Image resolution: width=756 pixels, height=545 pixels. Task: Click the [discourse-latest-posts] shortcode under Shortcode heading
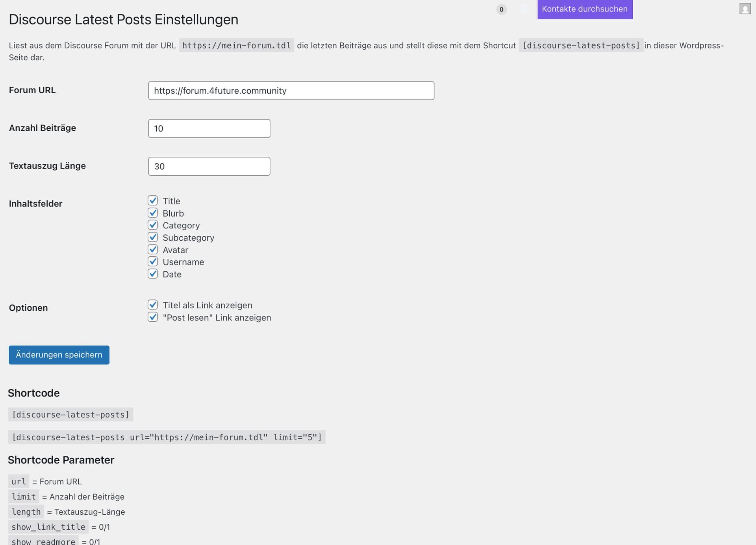[x=70, y=414]
